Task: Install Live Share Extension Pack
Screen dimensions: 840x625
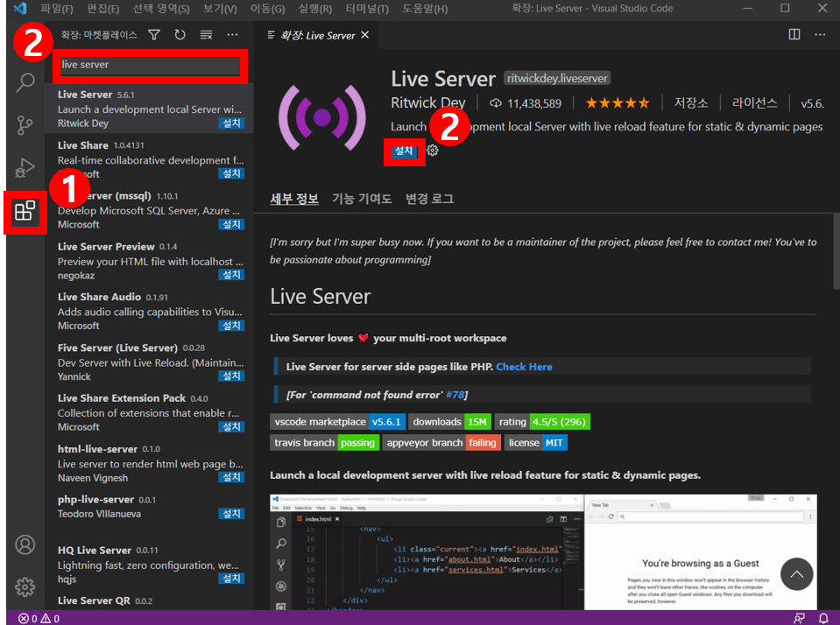Action: pyautogui.click(x=231, y=427)
